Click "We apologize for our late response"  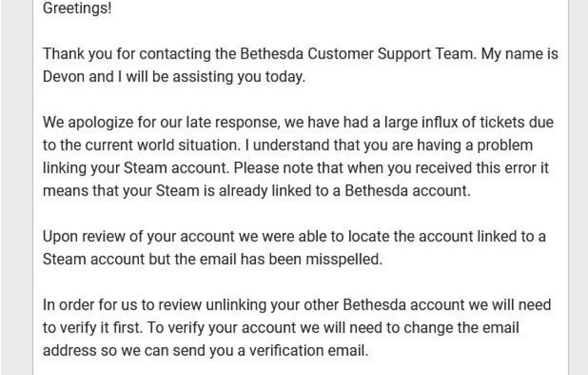(x=160, y=122)
